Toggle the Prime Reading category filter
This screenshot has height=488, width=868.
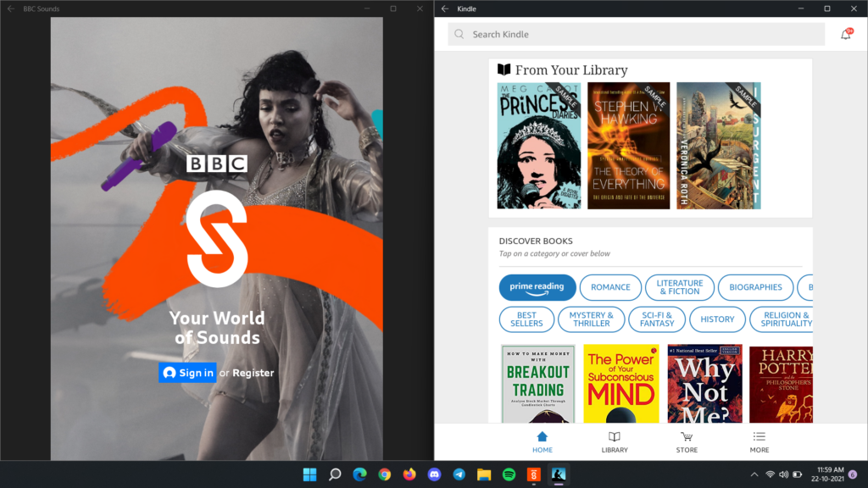tap(537, 287)
